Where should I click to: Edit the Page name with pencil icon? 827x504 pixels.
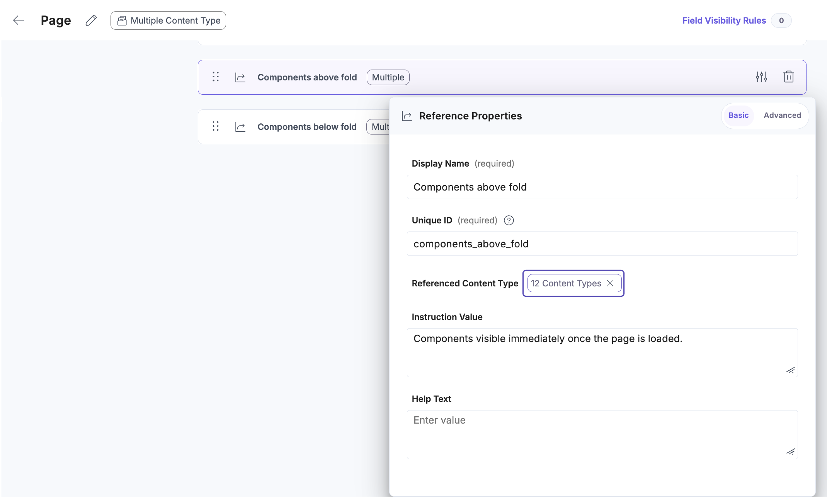tap(91, 20)
